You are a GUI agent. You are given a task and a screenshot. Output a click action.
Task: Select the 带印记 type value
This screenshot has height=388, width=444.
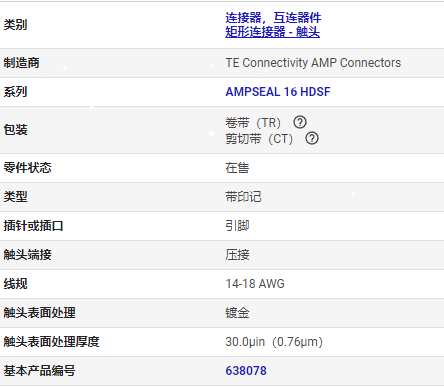(243, 197)
